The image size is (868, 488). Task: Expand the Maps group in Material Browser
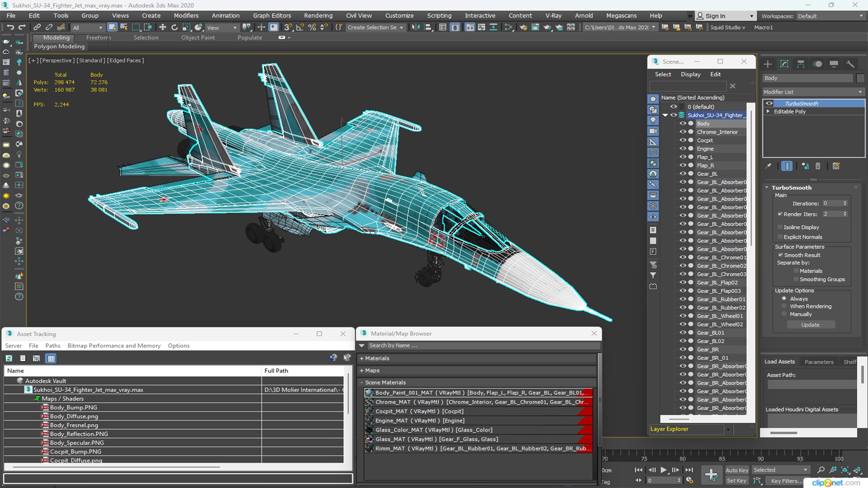pos(362,371)
